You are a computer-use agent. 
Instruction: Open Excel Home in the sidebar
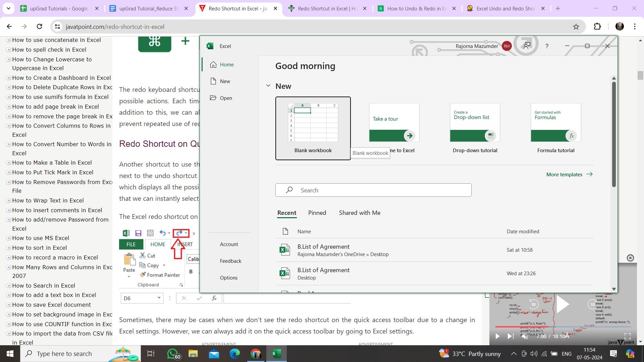pos(222,64)
